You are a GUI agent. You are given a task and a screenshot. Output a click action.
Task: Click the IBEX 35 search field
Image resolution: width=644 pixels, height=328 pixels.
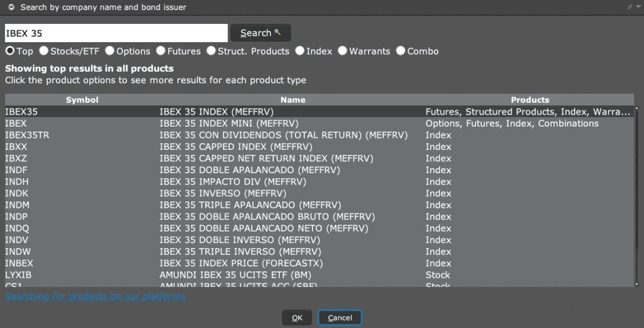[x=116, y=33]
